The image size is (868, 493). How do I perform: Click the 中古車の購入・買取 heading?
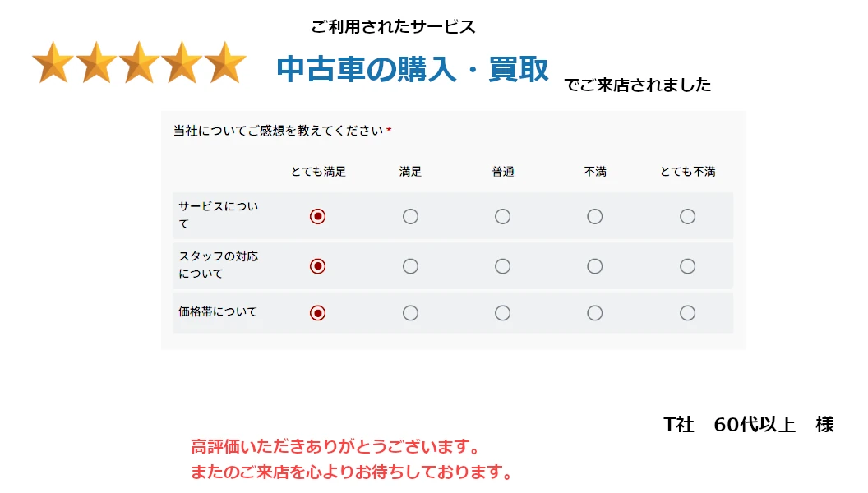click(x=413, y=70)
